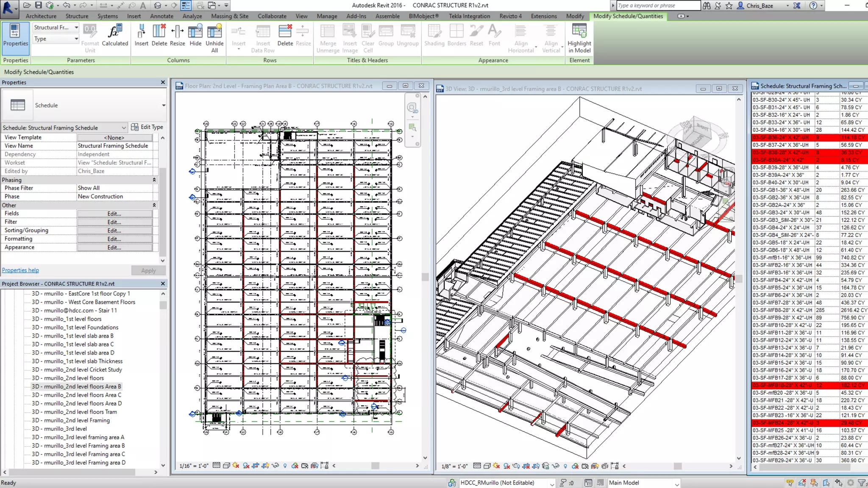Image resolution: width=868 pixels, height=488 pixels.
Task: Click the search keyword input field
Action: 658,6
